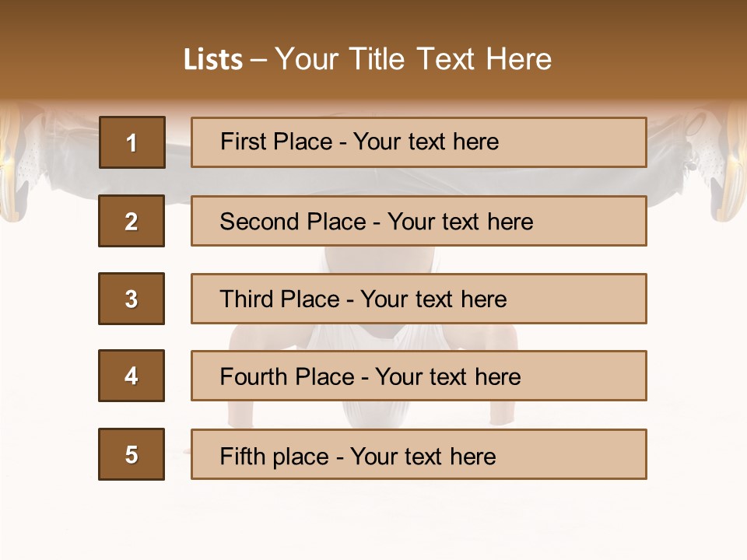Select the 'Your Title Text Here' title text
Viewport: 747px width, 560px height.
tap(414, 59)
